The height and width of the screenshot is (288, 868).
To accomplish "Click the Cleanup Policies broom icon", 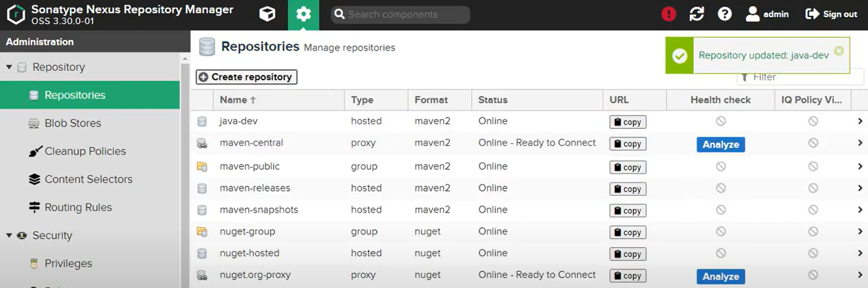I will coord(35,151).
